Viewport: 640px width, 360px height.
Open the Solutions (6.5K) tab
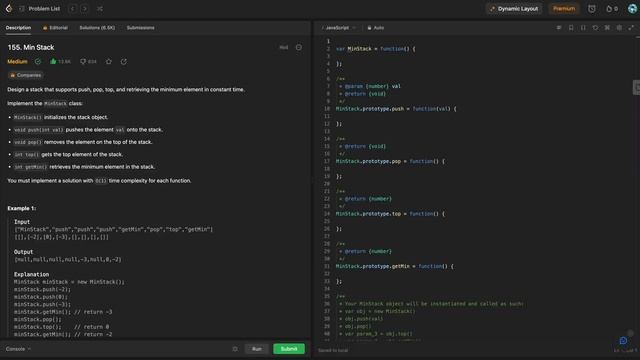click(x=97, y=28)
